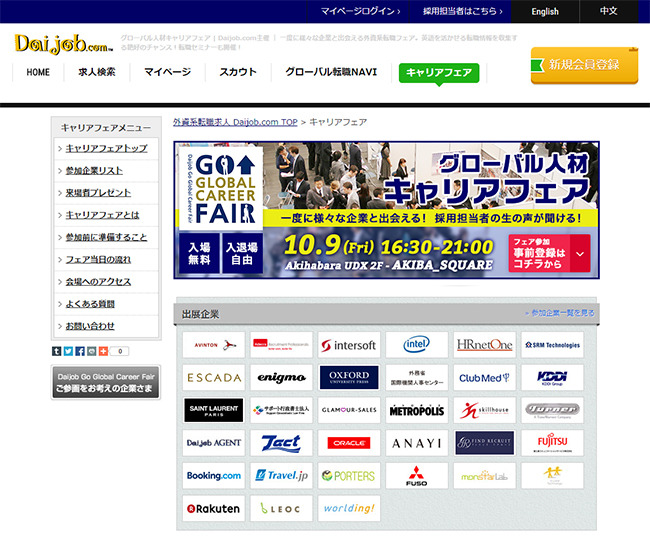Open the Intel exhibitor logo

point(417,345)
